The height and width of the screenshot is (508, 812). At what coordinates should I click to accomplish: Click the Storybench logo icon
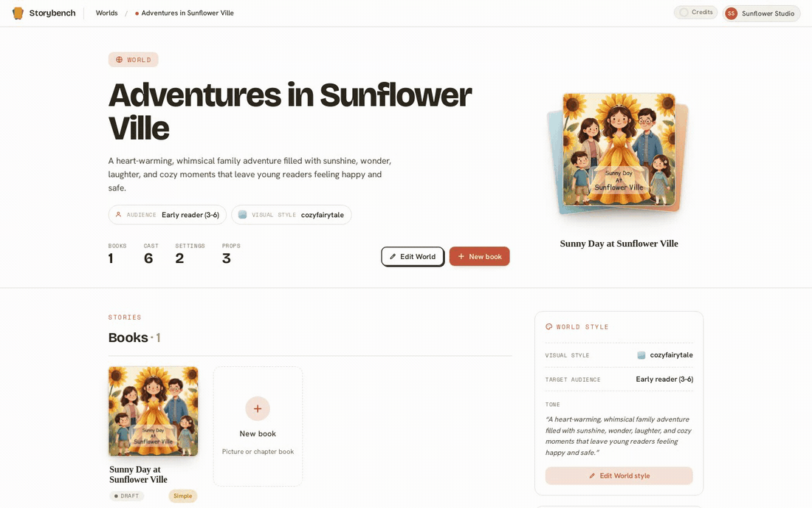point(18,13)
